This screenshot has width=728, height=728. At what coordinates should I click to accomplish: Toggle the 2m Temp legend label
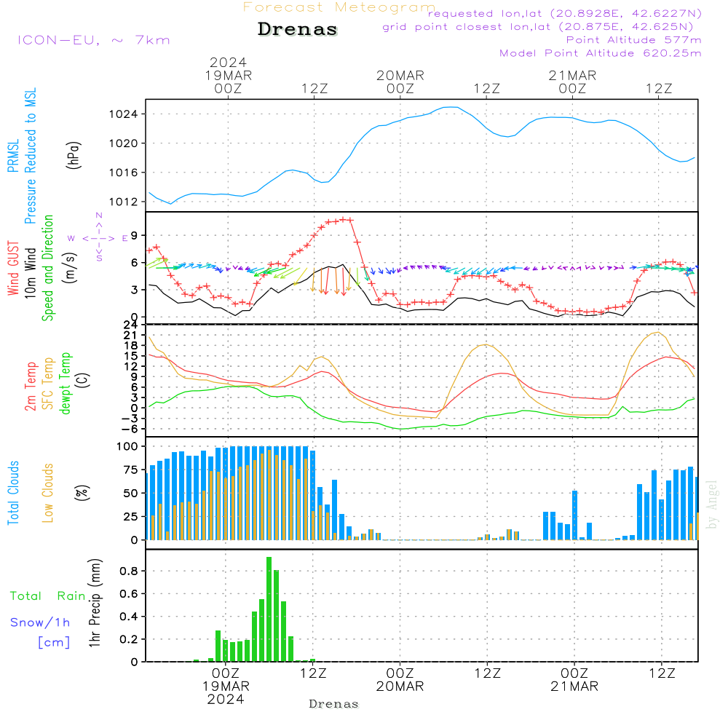point(31,384)
